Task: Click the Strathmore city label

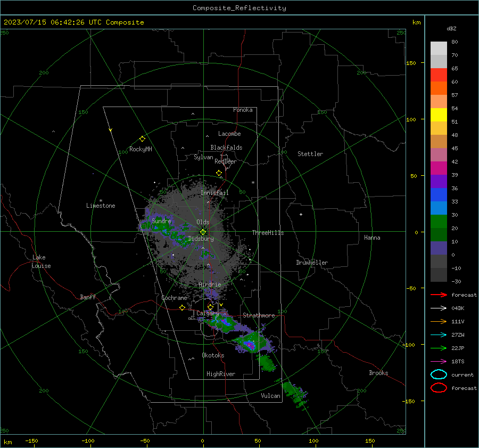Action: (259, 315)
